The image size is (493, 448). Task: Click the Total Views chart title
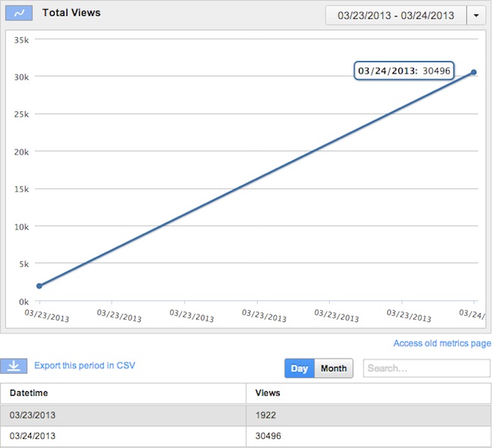coord(71,13)
